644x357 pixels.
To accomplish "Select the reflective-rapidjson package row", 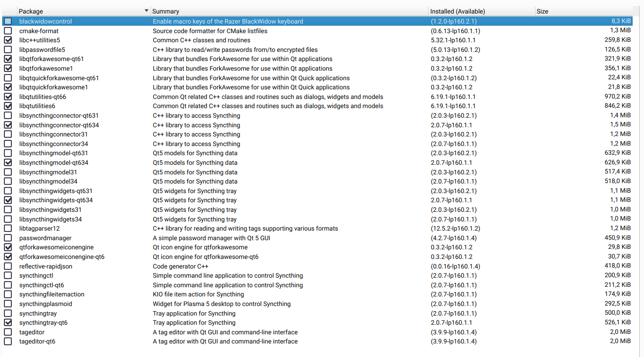I will (x=46, y=266).
